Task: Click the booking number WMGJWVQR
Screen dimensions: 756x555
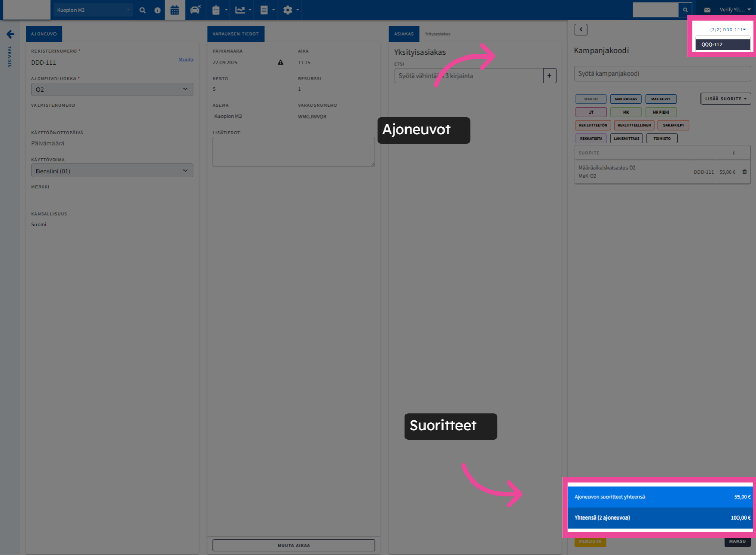Action: (312, 117)
